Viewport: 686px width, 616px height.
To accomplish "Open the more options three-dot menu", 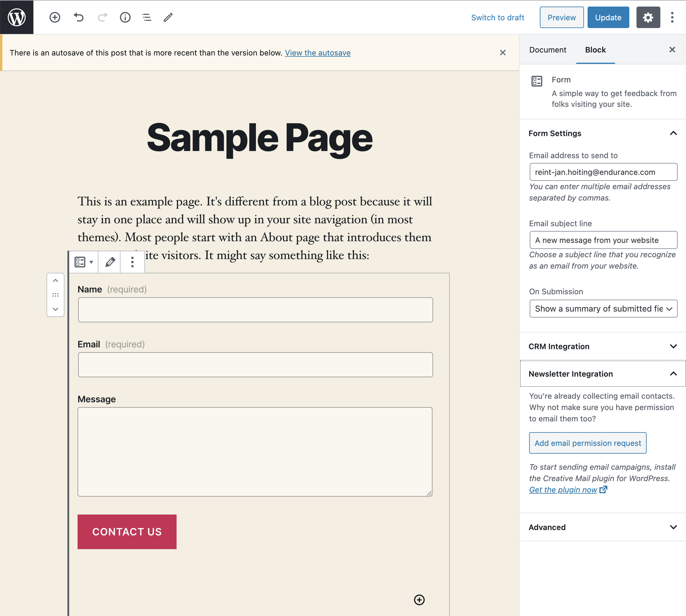I will (x=672, y=17).
